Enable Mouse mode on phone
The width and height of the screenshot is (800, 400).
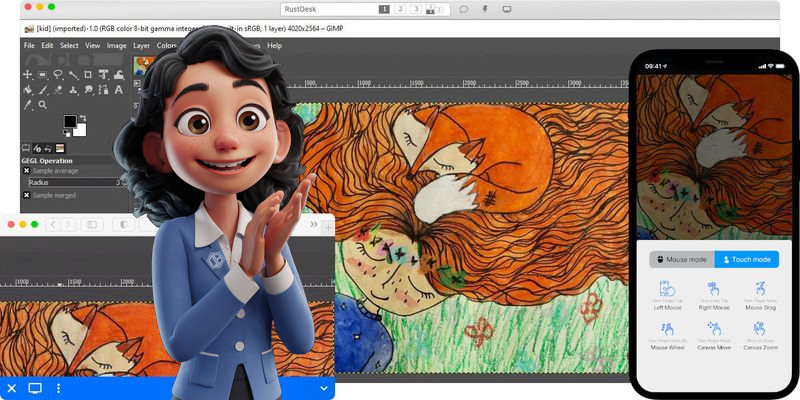(682, 259)
